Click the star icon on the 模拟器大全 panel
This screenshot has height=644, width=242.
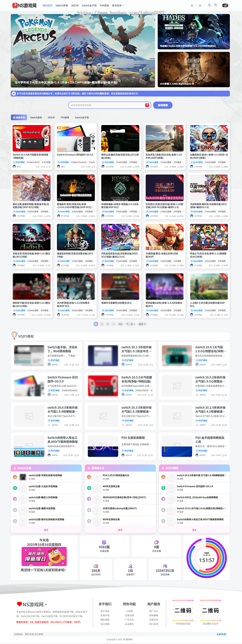pos(89,468)
